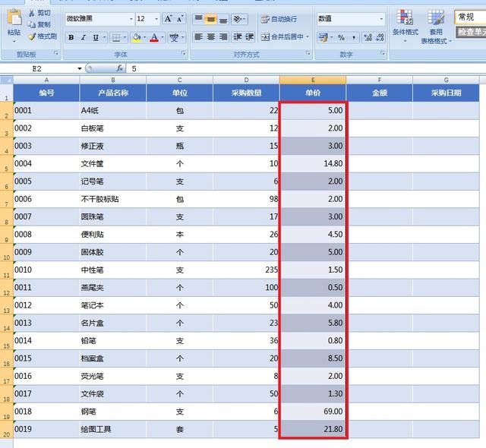Toggle Bold formatting
Image resolution: width=486 pixels, height=448 pixels.
(x=71, y=37)
